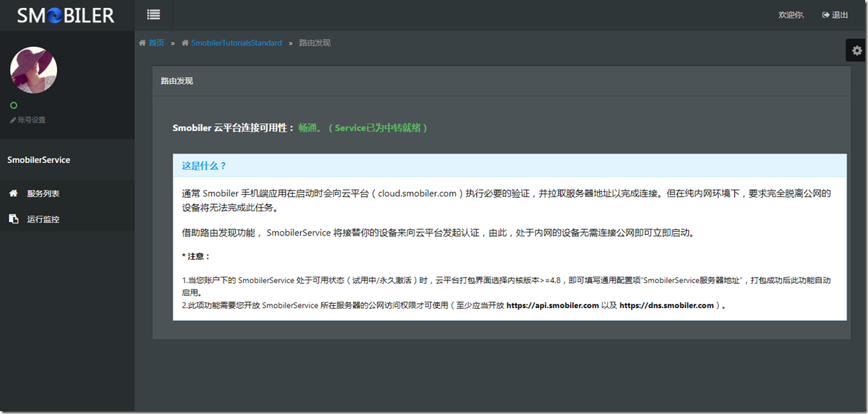Click Smobiler 云平台连接可用性 label

click(233, 128)
